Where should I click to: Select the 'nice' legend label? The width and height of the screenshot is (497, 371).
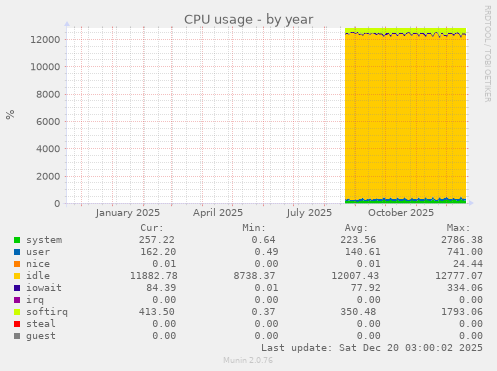coord(38,264)
